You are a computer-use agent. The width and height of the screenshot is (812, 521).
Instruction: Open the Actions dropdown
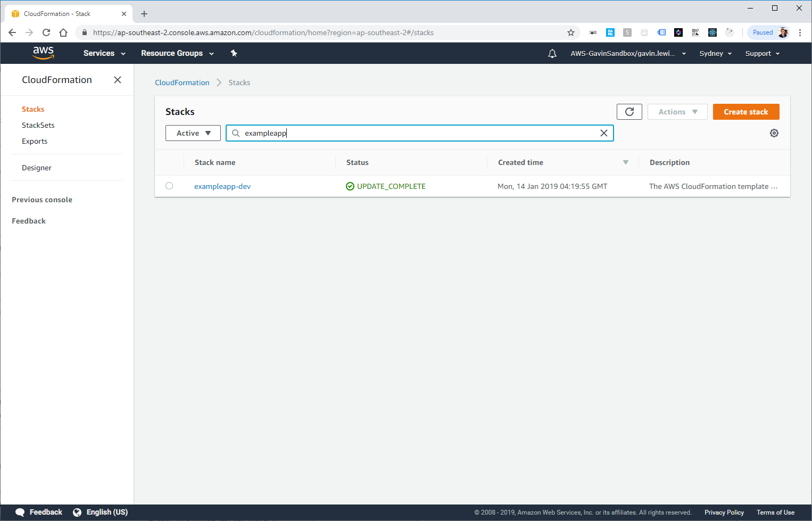(x=677, y=112)
